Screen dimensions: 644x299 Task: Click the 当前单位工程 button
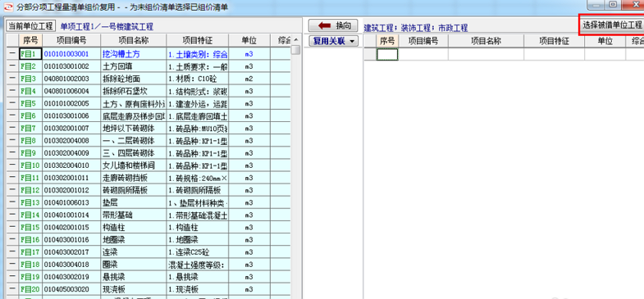[x=31, y=26]
